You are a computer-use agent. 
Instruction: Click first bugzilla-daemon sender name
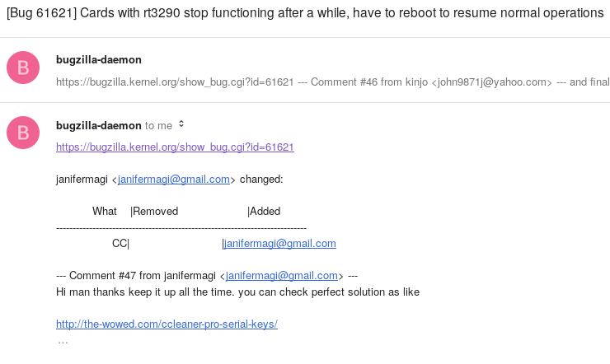pyautogui.click(x=99, y=60)
